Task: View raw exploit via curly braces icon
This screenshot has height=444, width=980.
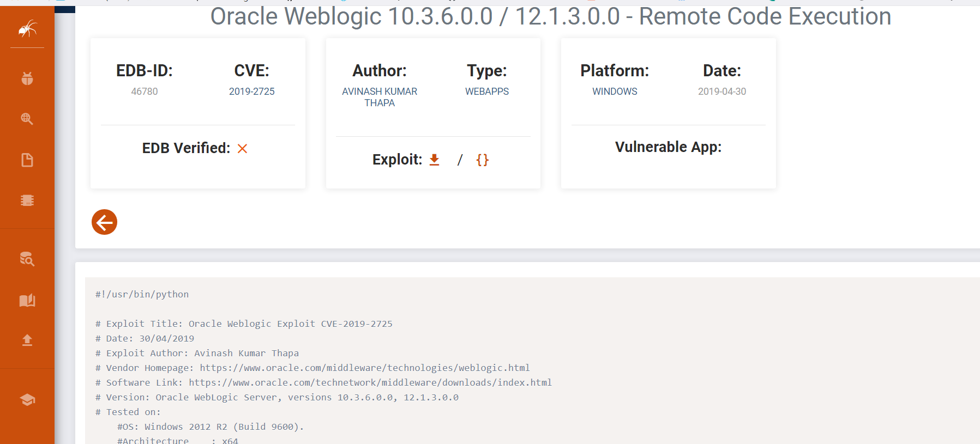Action: coord(483,160)
